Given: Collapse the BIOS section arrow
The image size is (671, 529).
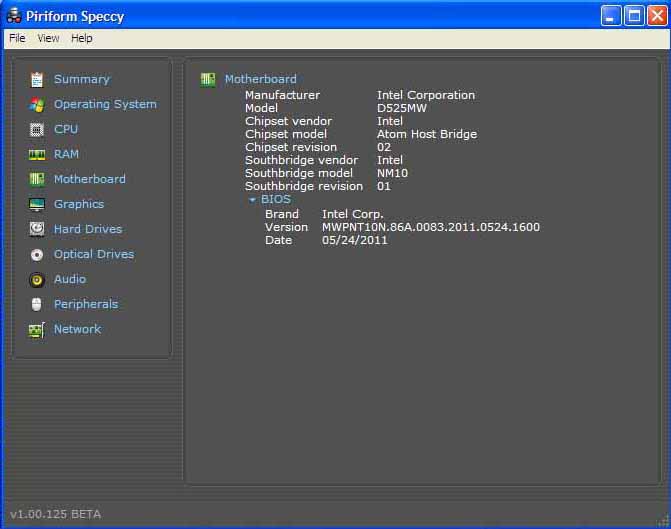Looking at the screenshot, I should click(x=253, y=200).
